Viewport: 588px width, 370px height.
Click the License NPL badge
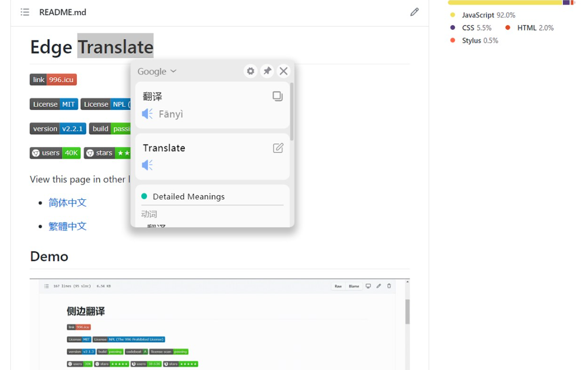pyautogui.click(x=106, y=104)
